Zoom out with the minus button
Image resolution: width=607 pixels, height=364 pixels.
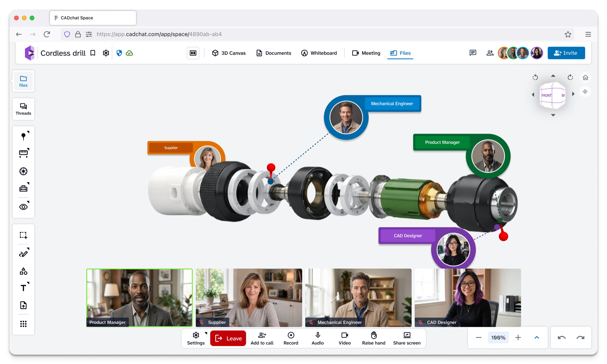[x=479, y=338]
